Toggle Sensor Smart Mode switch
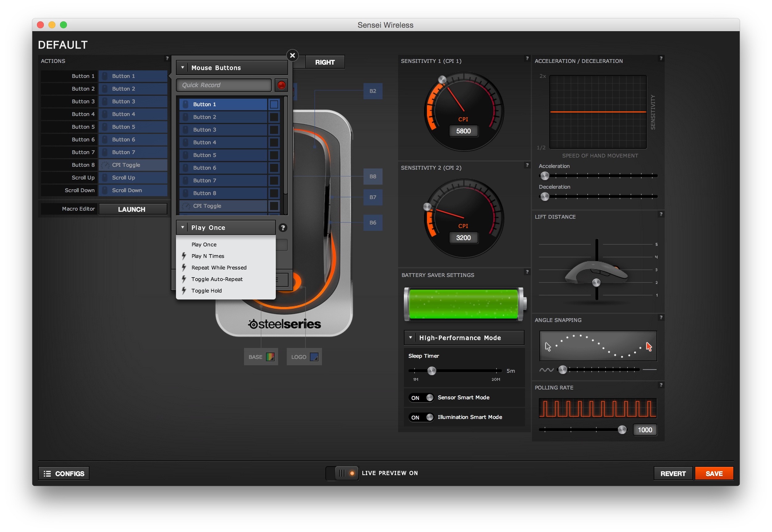The width and height of the screenshot is (772, 532). coord(422,398)
